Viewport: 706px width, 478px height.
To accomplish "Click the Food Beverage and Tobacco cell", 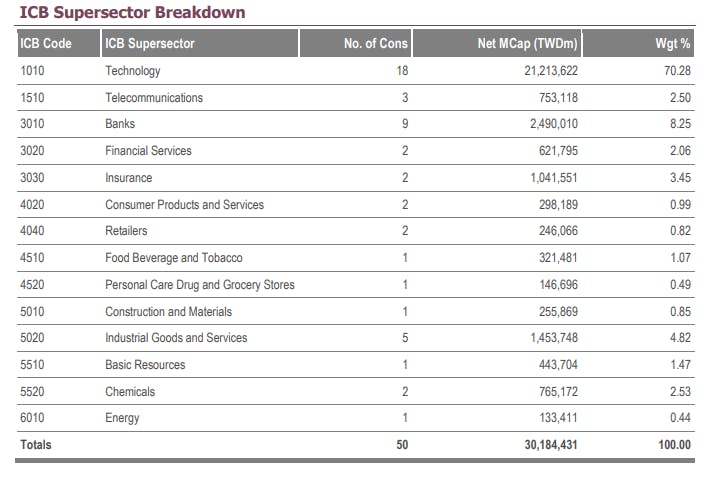I will (174, 258).
